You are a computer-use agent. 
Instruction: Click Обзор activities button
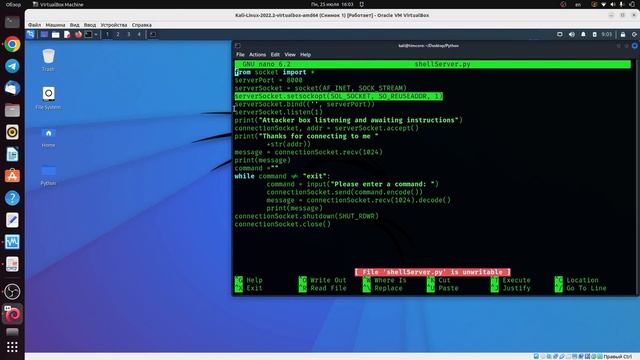tap(13, 4)
